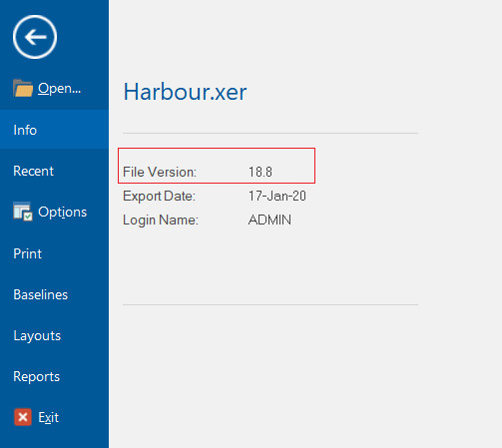Click the File Version label
502x448 pixels.
(x=160, y=172)
